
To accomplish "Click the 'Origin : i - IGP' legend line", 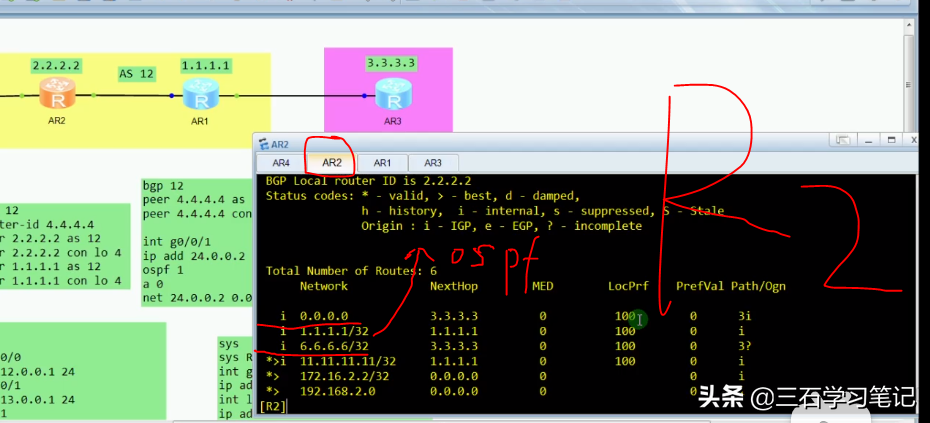I will [502, 226].
